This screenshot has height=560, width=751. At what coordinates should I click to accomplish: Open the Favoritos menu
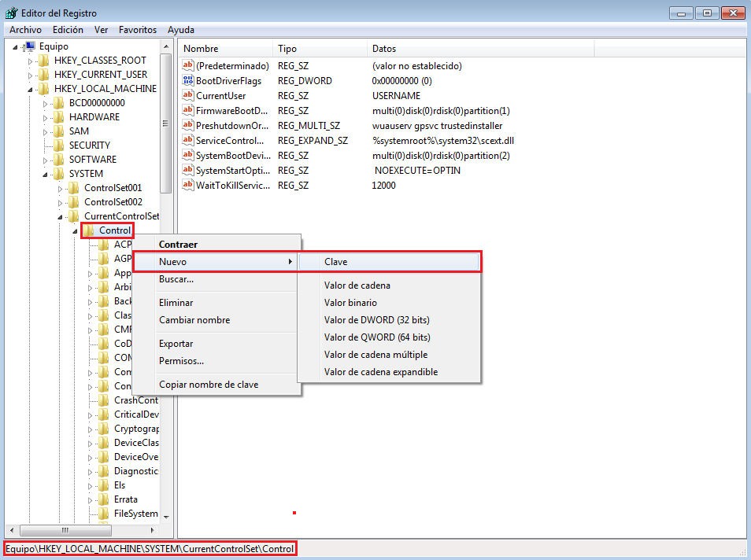click(138, 30)
